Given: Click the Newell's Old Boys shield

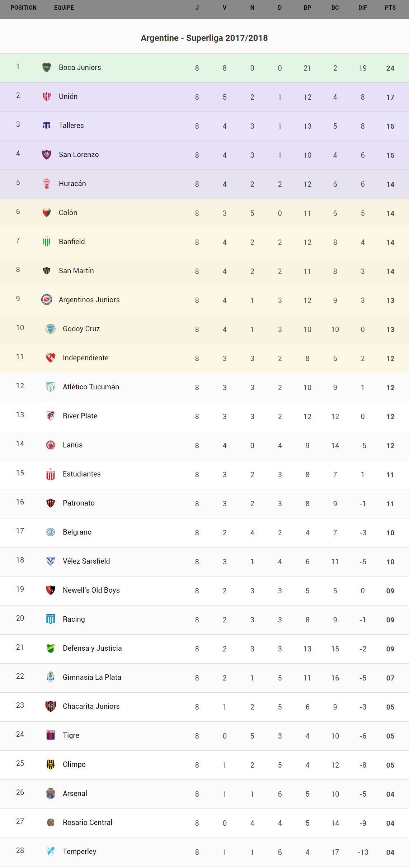Looking at the screenshot, I should [51, 590].
